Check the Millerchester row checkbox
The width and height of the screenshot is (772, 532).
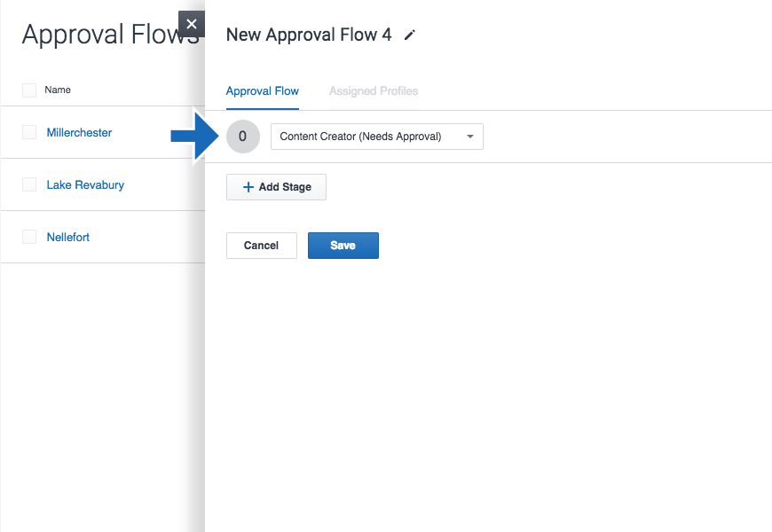click(x=29, y=132)
